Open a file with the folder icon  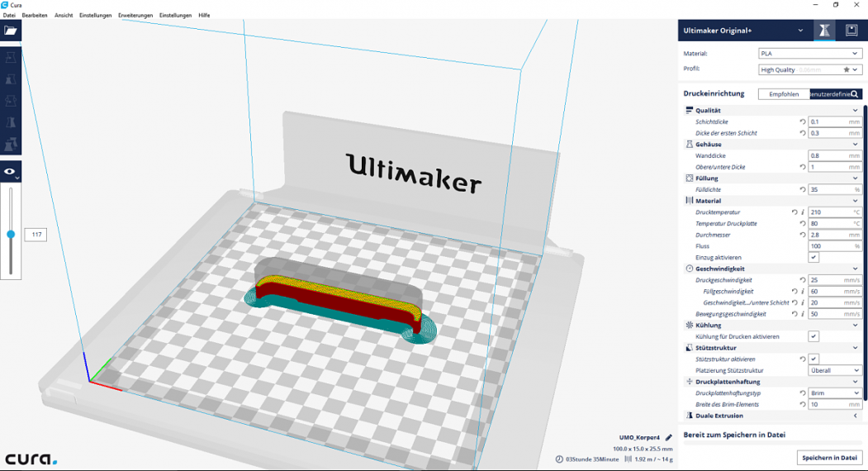(11, 31)
